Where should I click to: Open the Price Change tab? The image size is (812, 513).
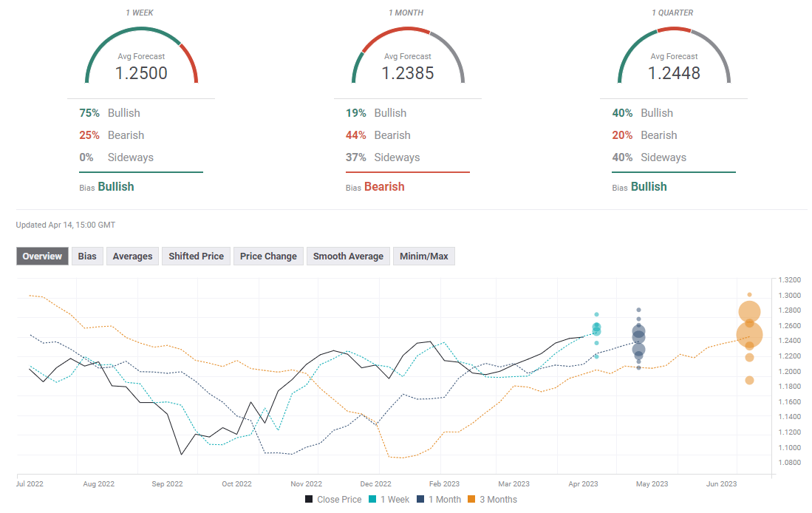click(268, 256)
